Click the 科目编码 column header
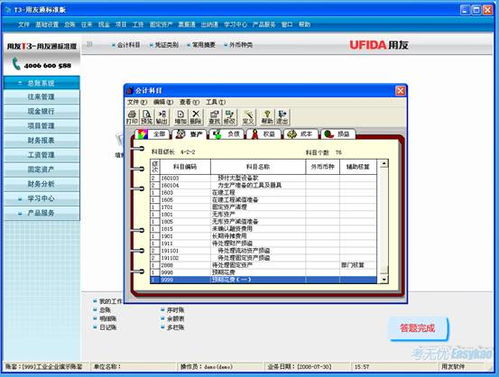The width and height of the screenshot is (499, 377). click(x=185, y=167)
